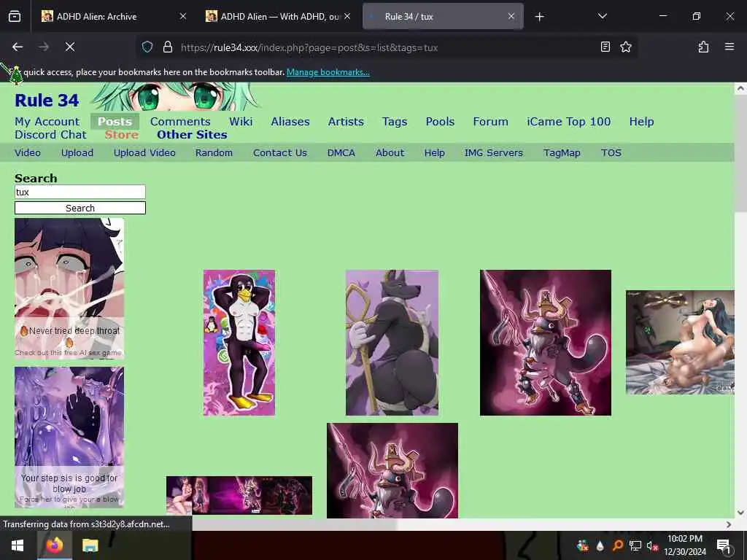Open the About page

pyautogui.click(x=390, y=153)
